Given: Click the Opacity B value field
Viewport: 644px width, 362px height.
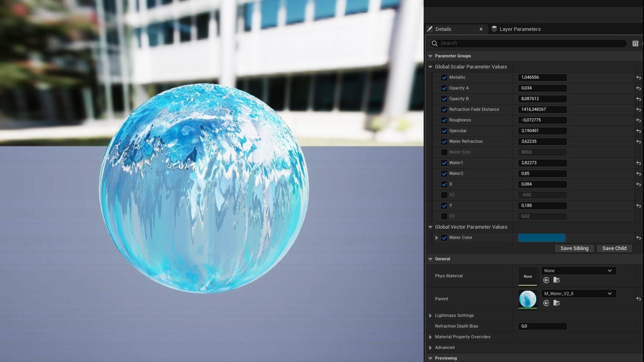Looking at the screenshot, I should [x=542, y=99].
